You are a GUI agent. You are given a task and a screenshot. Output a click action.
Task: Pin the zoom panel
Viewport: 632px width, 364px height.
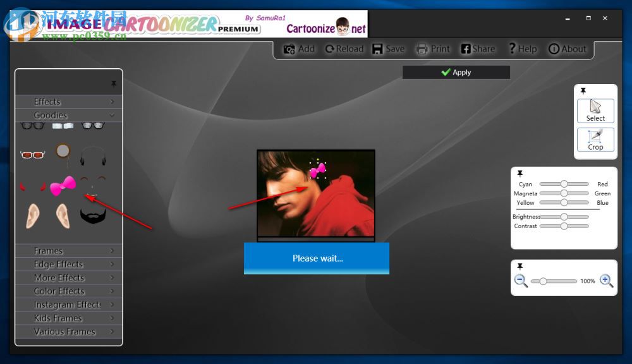coord(520,267)
